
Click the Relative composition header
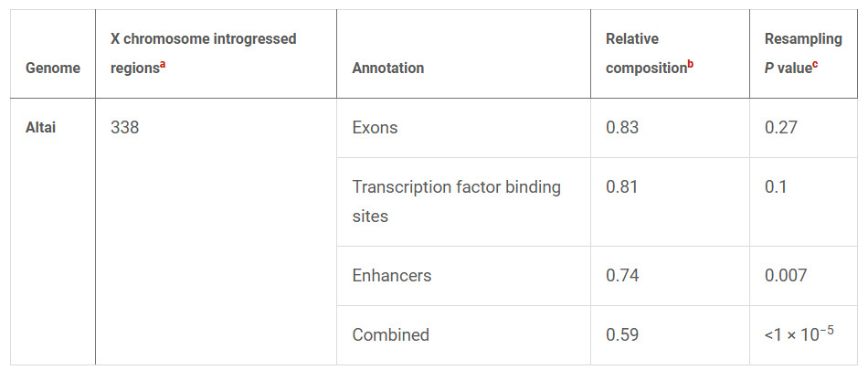pyautogui.click(x=650, y=54)
